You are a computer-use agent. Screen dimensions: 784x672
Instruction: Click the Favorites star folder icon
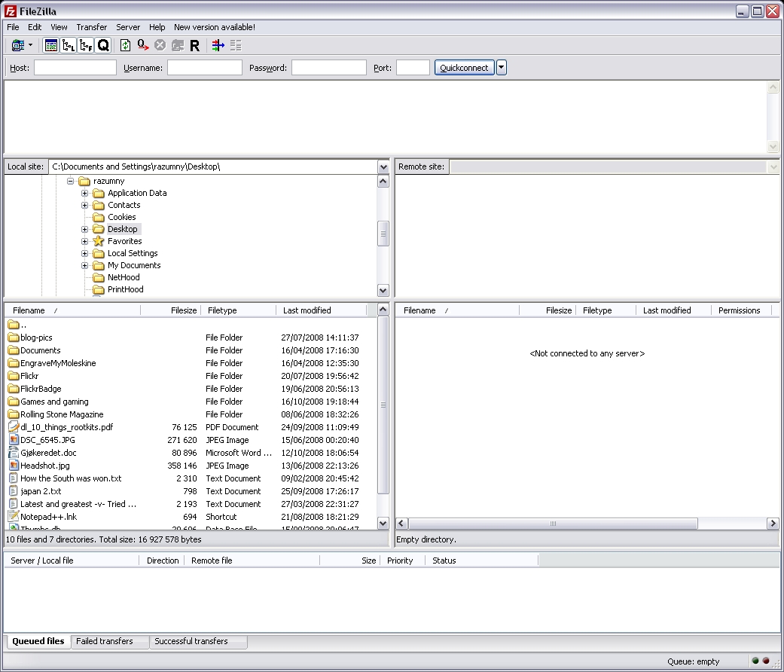tap(99, 241)
